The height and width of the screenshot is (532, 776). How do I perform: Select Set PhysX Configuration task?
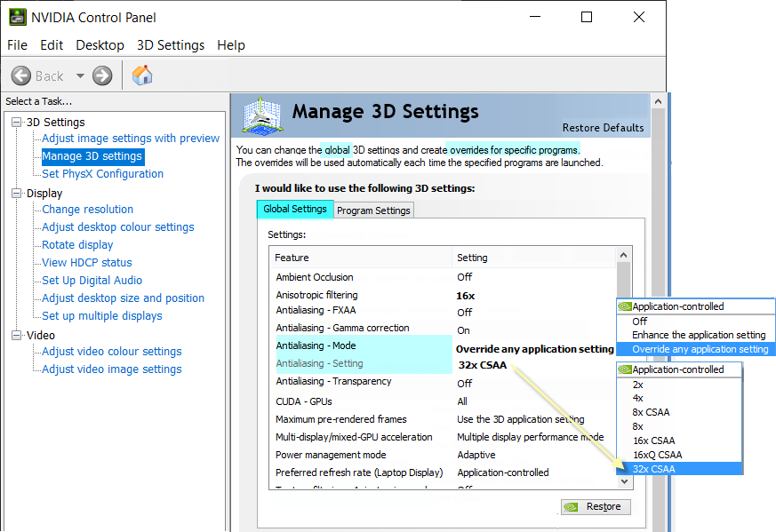point(102,174)
